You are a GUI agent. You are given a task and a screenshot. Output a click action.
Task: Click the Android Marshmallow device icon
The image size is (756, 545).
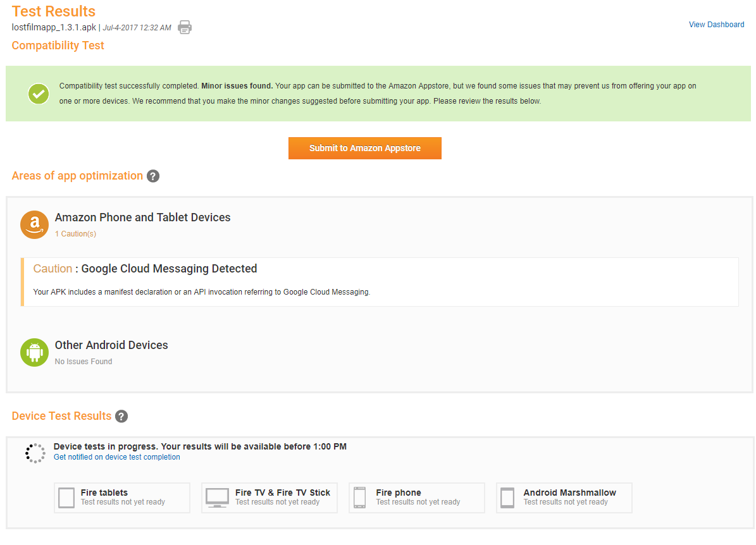[507, 498]
